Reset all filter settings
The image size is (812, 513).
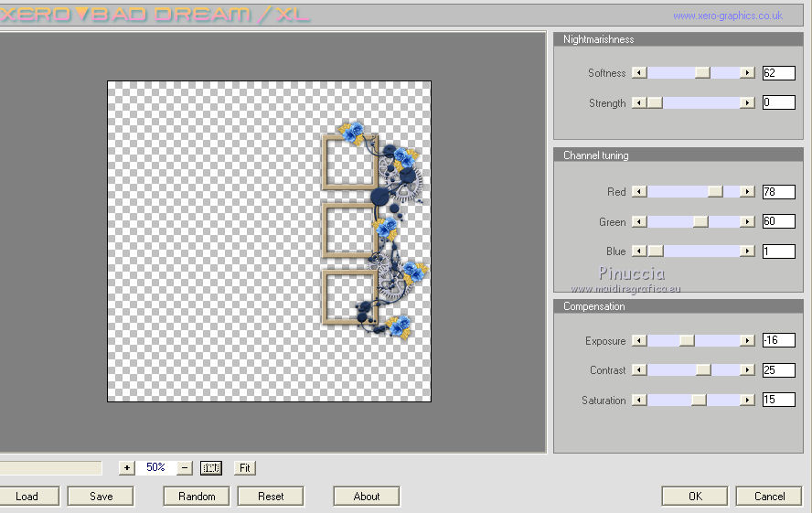[271, 496]
